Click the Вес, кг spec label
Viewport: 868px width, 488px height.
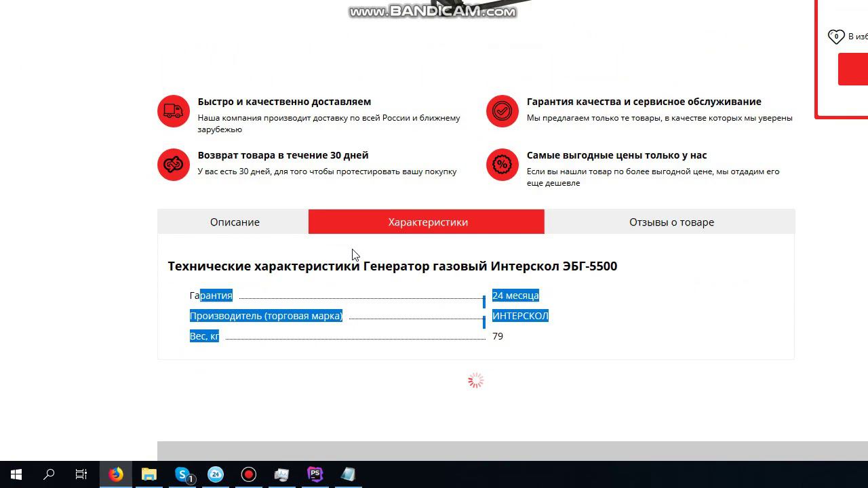click(204, 336)
